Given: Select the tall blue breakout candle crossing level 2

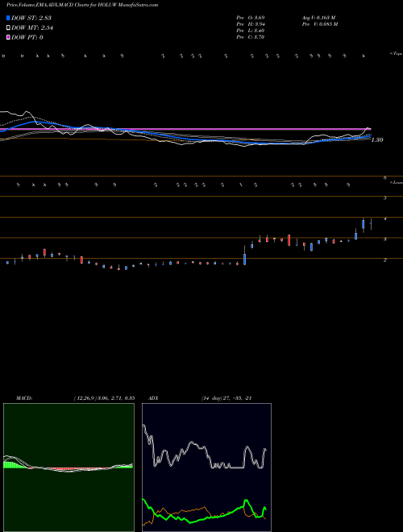Looking at the screenshot, I should (x=244, y=256).
